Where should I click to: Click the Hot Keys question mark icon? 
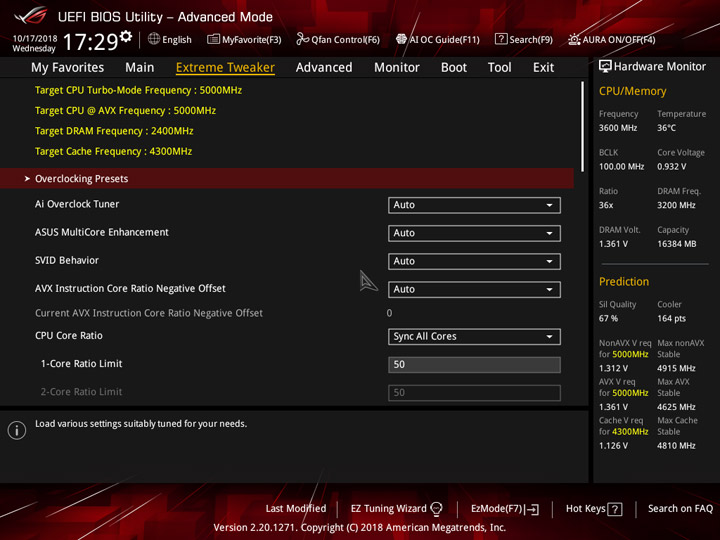pyautogui.click(x=615, y=509)
